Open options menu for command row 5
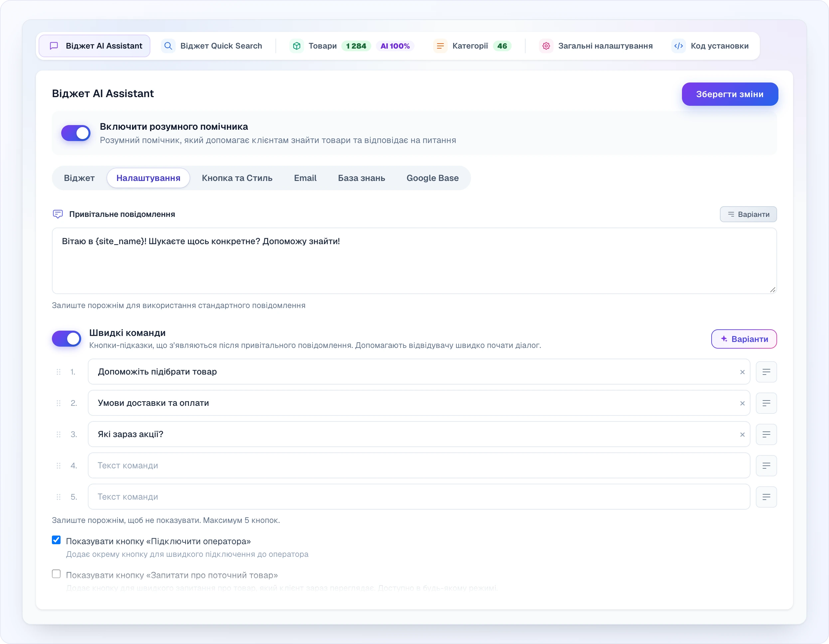 click(x=766, y=497)
